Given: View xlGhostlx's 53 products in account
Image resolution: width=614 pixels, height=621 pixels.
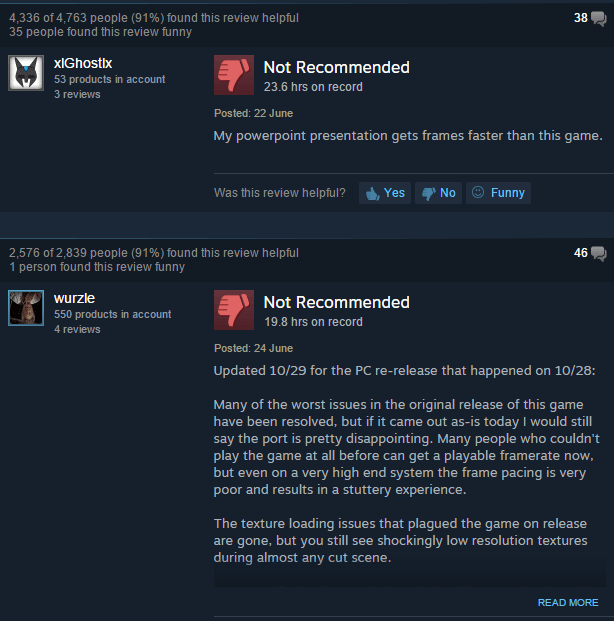Looking at the screenshot, I should [x=109, y=79].
